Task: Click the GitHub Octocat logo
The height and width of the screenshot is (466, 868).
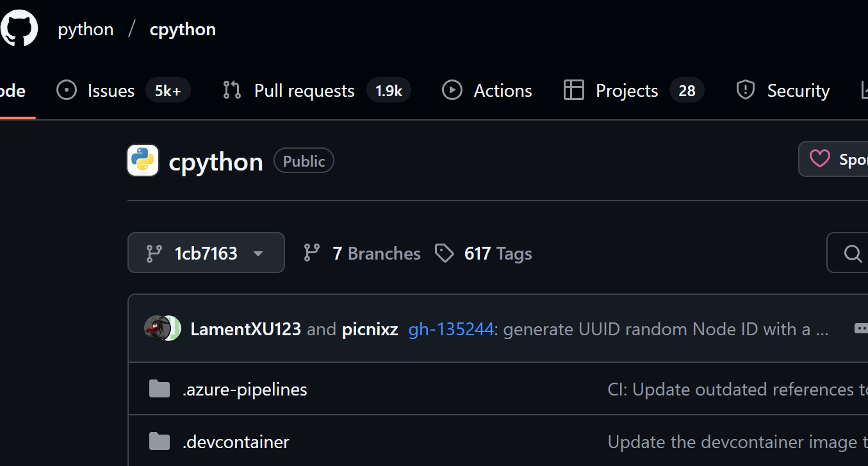Action: coord(19,28)
